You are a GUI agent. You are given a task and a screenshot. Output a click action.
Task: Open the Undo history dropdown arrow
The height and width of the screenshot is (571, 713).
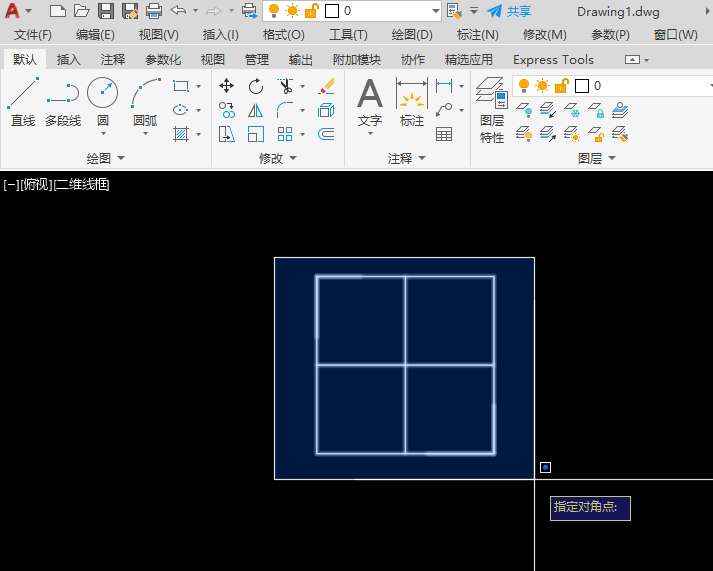(x=196, y=10)
